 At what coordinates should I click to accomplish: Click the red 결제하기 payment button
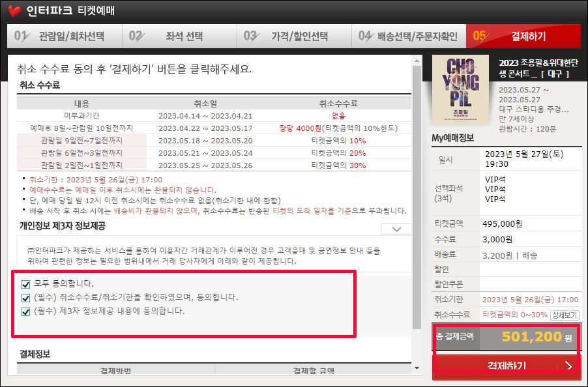[507, 366]
